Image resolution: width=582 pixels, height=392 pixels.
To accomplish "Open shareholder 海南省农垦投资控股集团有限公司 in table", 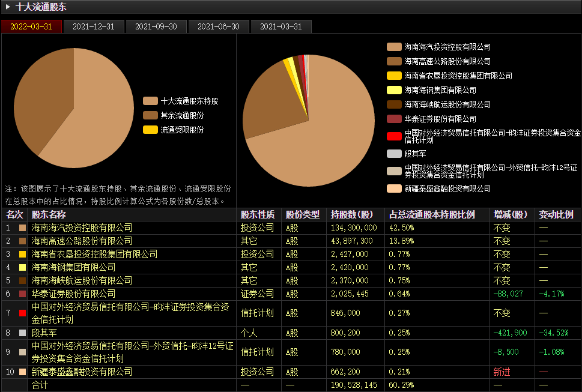I will [x=94, y=254].
